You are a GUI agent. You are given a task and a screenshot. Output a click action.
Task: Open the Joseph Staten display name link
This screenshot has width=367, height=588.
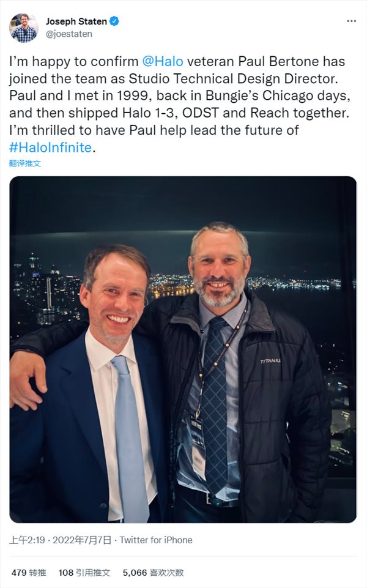pos(76,21)
